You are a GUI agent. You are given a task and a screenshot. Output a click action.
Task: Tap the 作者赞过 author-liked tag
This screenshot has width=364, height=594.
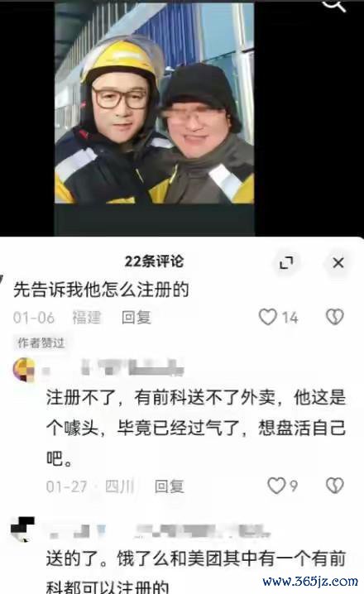[41, 343]
